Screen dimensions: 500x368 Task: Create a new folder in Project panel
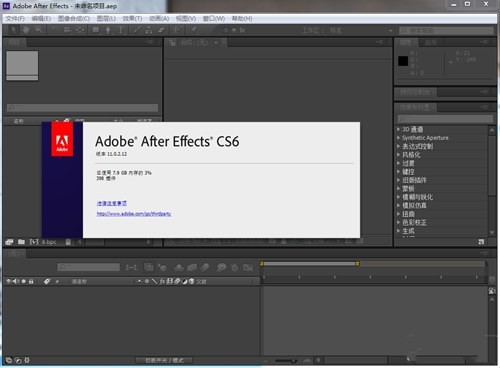[21, 242]
